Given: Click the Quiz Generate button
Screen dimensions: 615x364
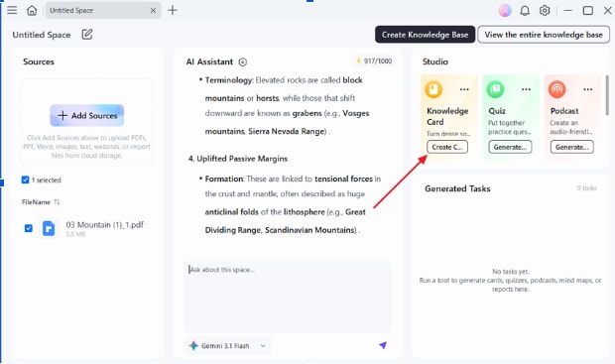Looking at the screenshot, I should point(510,147).
